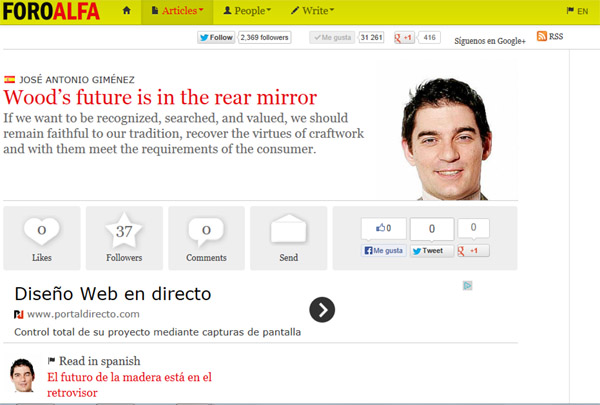Expand the People dropdown menu
Image resolution: width=600 pixels, height=405 pixels.
(x=246, y=11)
